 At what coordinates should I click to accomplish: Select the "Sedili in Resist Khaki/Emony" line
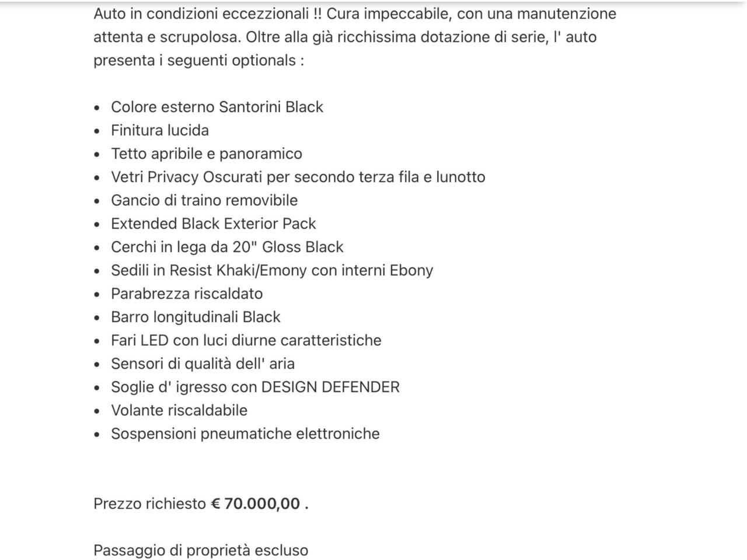[x=272, y=271]
